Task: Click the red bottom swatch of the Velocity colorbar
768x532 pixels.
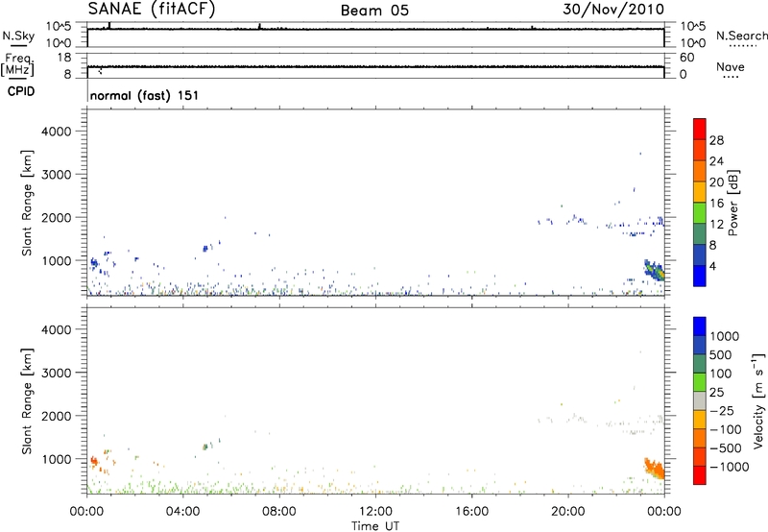Action: pyautogui.click(x=700, y=475)
